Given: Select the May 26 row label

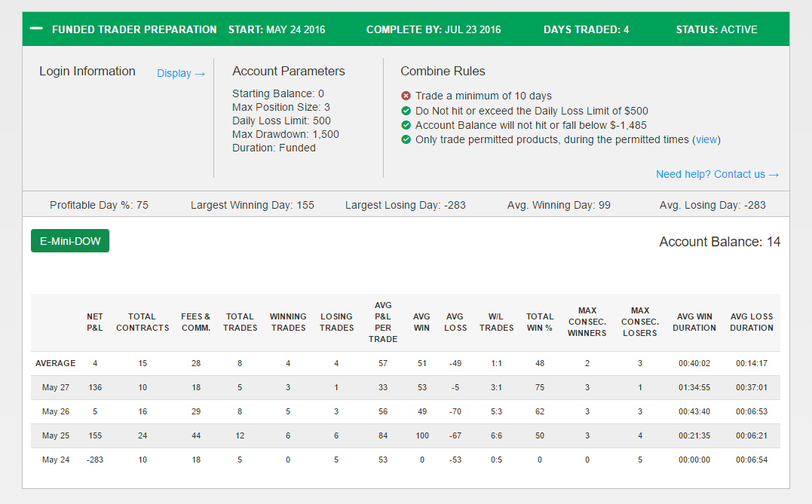Looking at the screenshot, I should pyautogui.click(x=55, y=412).
